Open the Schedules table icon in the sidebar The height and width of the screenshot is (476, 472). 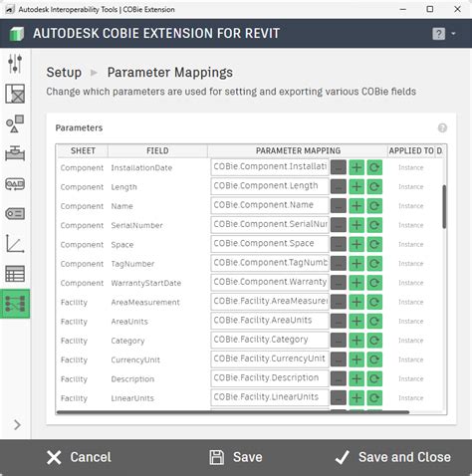click(15, 274)
